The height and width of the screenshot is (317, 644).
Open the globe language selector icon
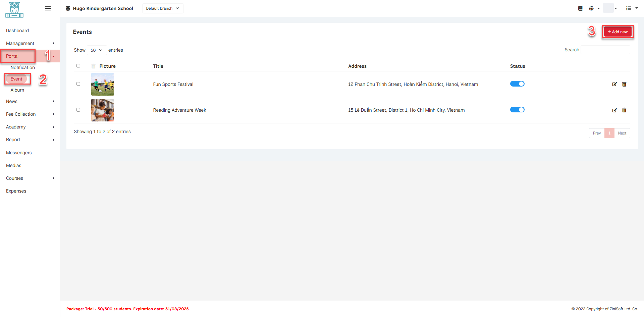[591, 8]
